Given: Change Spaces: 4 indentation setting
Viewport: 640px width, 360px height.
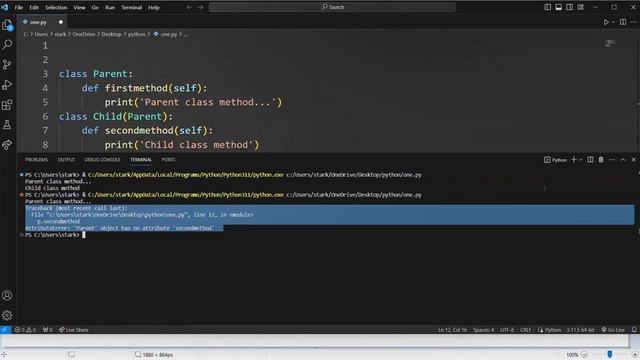Looking at the screenshot, I should [483, 330].
